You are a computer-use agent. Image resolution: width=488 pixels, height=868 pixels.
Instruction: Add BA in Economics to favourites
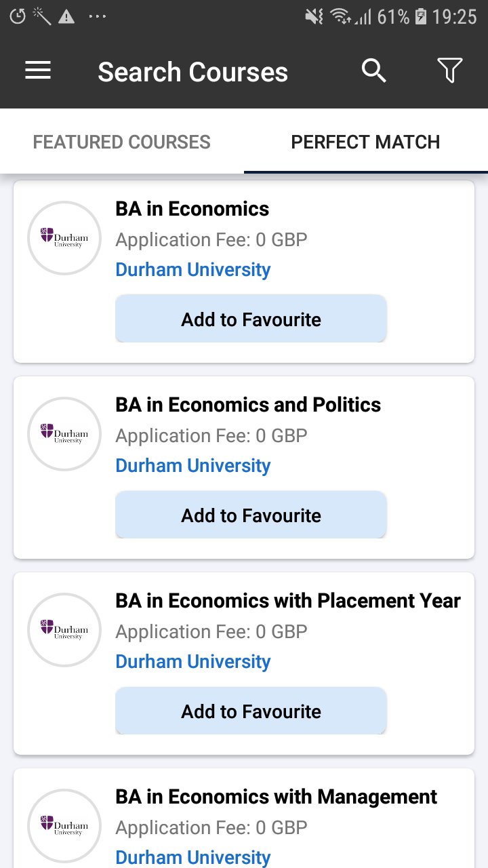pos(251,319)
